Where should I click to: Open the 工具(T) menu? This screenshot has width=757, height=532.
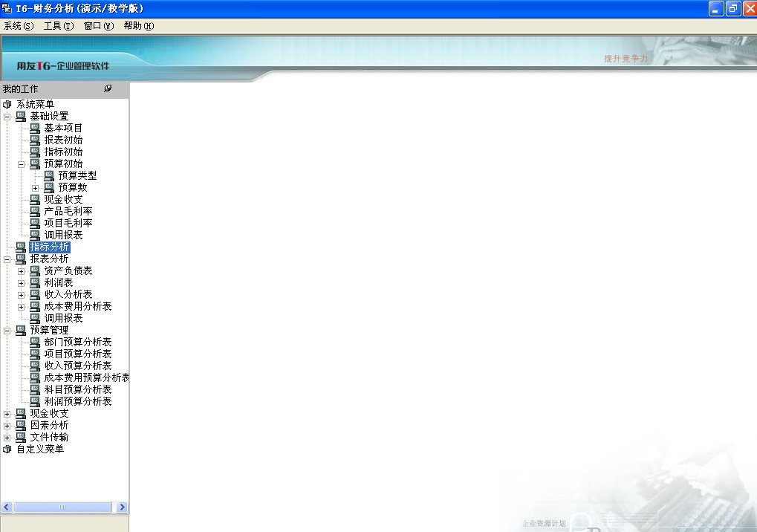(59, 26)
